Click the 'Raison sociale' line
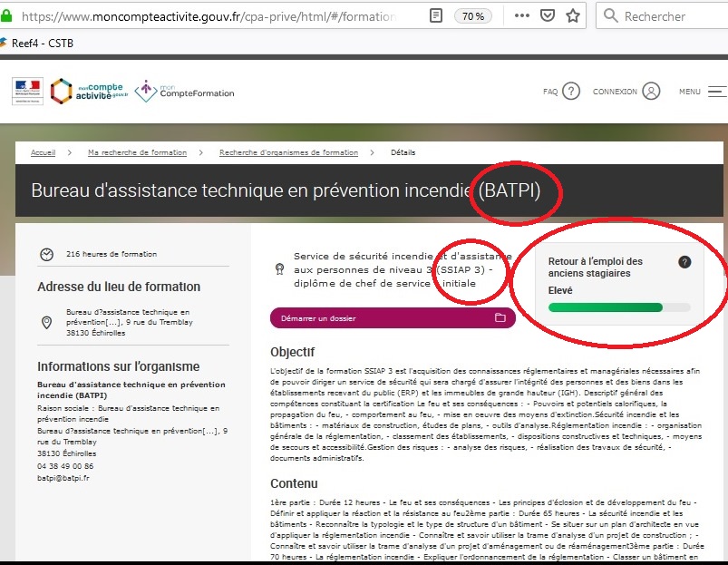728x565 pixels. [128, 414]
